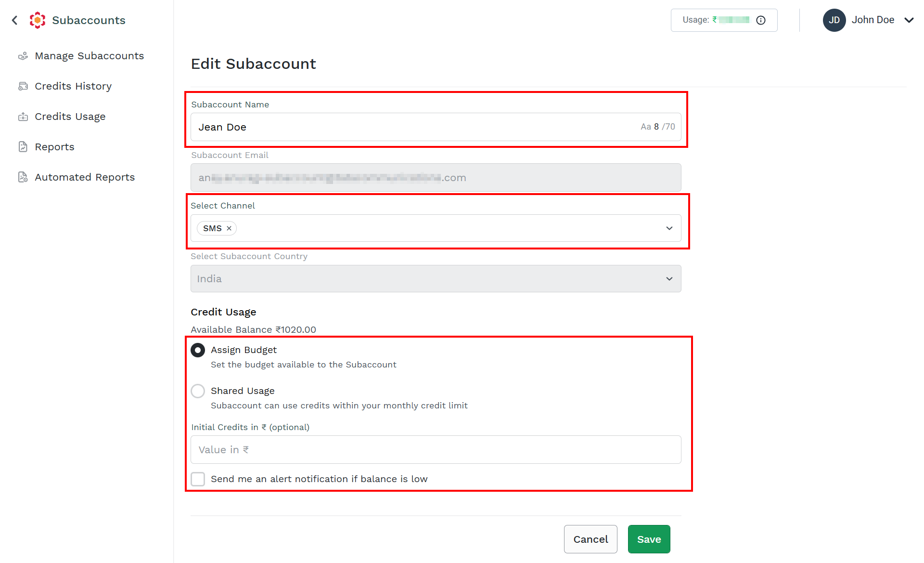Viewport: 924px width, 563px height.
Task: Open the John Doe account menu chevron
Action: tap(909, 20)
